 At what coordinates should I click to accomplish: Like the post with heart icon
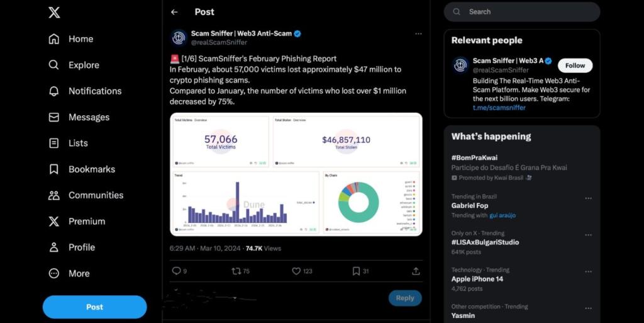click(x=296, y=271)
